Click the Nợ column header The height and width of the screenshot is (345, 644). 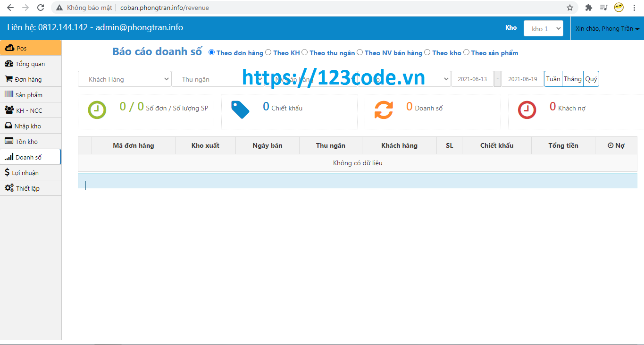coord(616,145)
